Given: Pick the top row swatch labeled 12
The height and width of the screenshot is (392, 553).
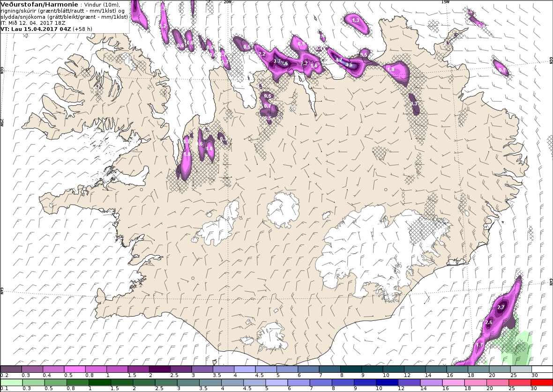Looking at the screenshot, I should pos(415,369).
